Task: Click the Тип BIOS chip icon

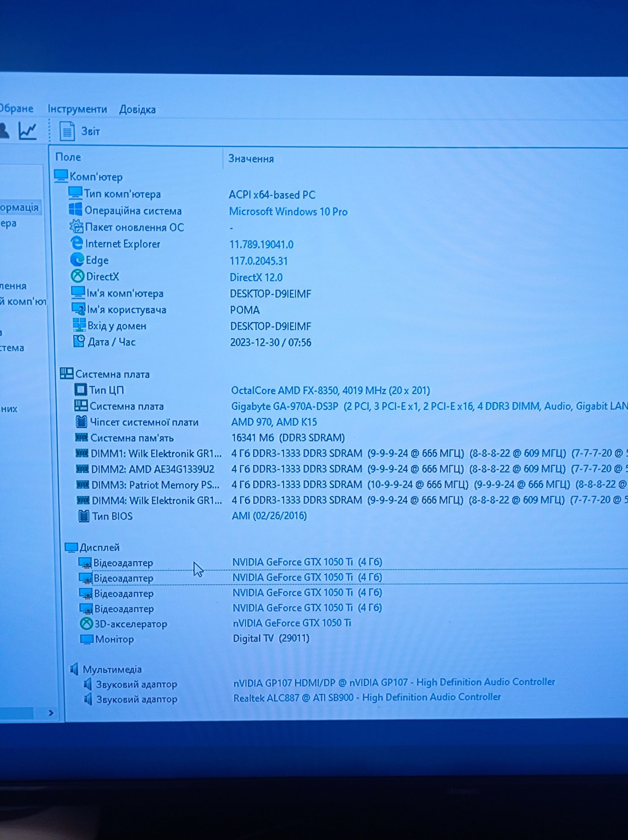Action: pyautogui.click(x=84, y=516)
